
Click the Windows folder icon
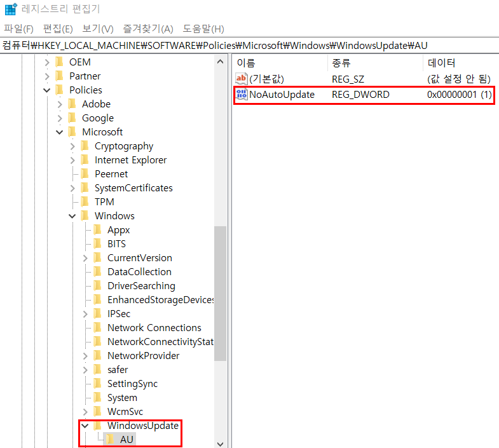click(x=85, y=216)
